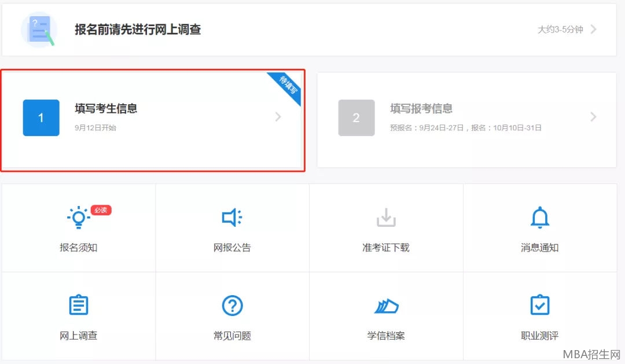Expand 填写报考信息 via its right chevron
Image resolution: width=625 pixels, height=364 pixels.
click(594, 117)
